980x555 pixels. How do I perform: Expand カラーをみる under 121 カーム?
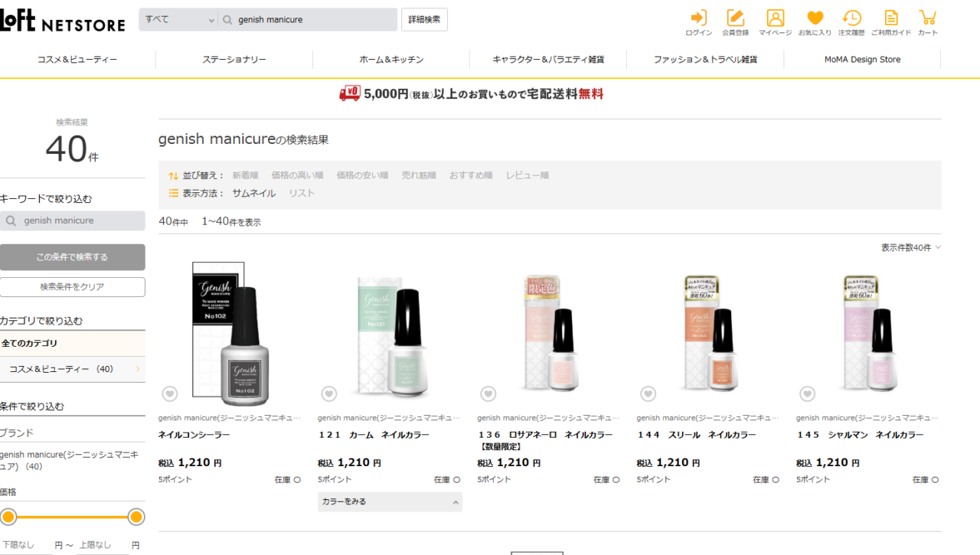point(390,501)
